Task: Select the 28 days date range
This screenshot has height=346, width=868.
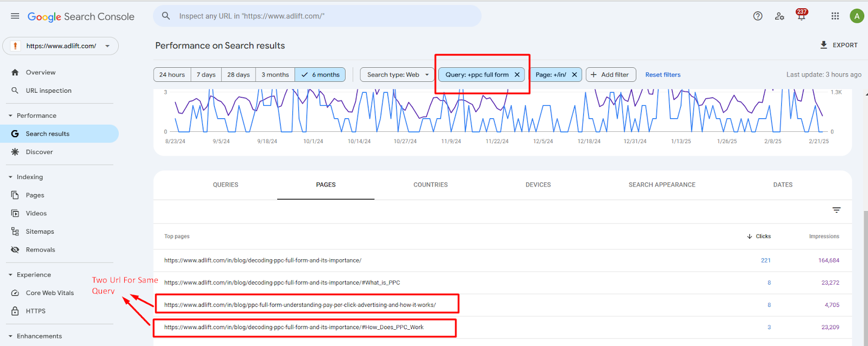Action: click(x=239, y=75)
